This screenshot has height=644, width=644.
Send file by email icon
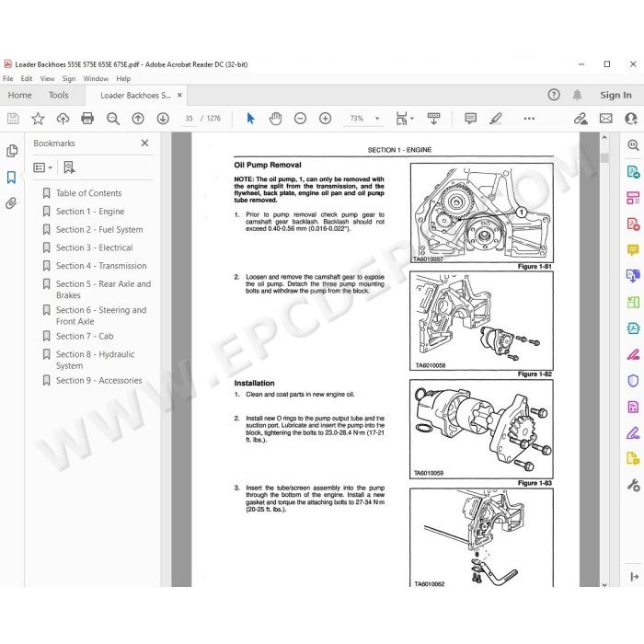pos(605,119)
